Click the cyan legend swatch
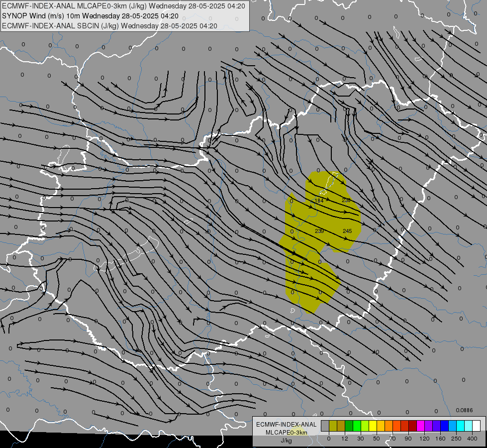 (x=461, y=426)
